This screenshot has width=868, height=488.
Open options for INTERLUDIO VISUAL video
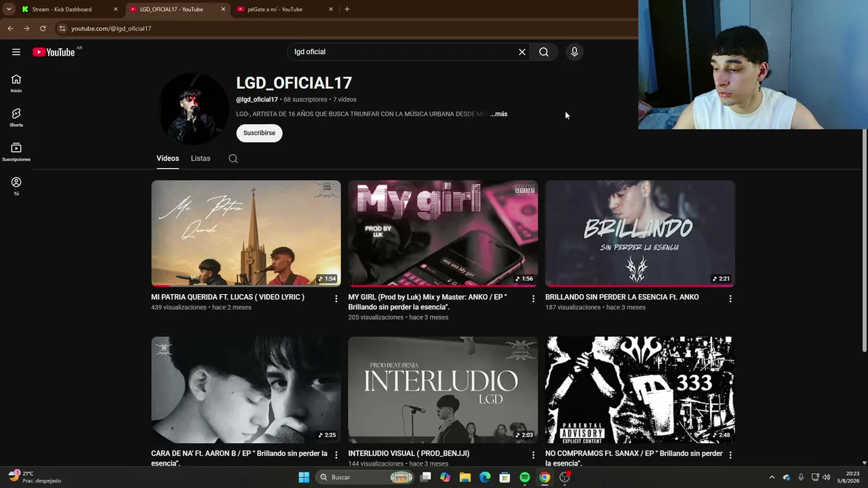[x=533, y=455]
